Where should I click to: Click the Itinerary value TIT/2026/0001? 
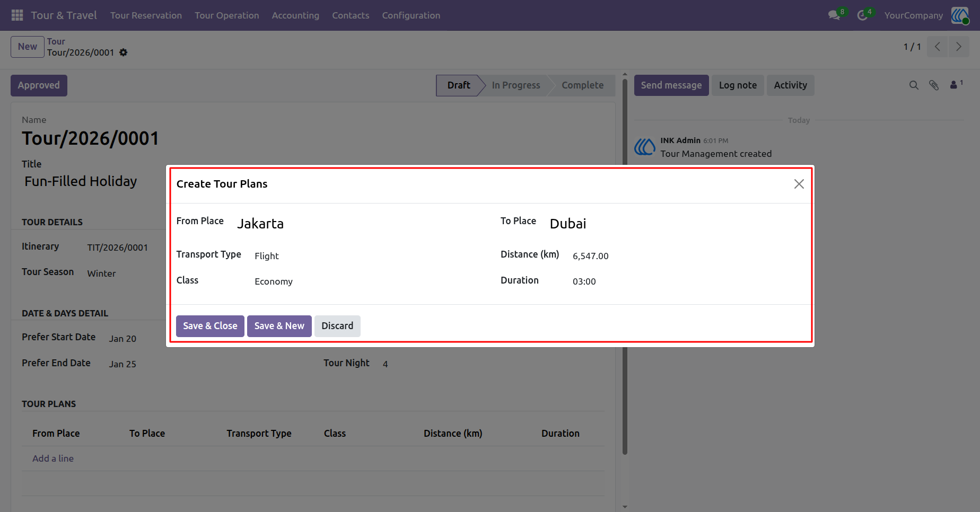tap(117, 248)
